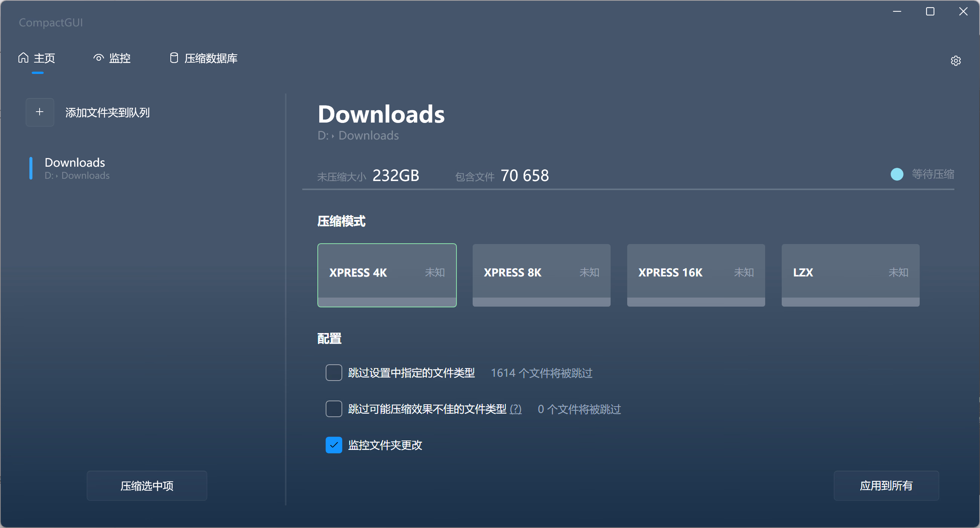
Task: Click the home icon beside 主页
Action: pos(23,58)
